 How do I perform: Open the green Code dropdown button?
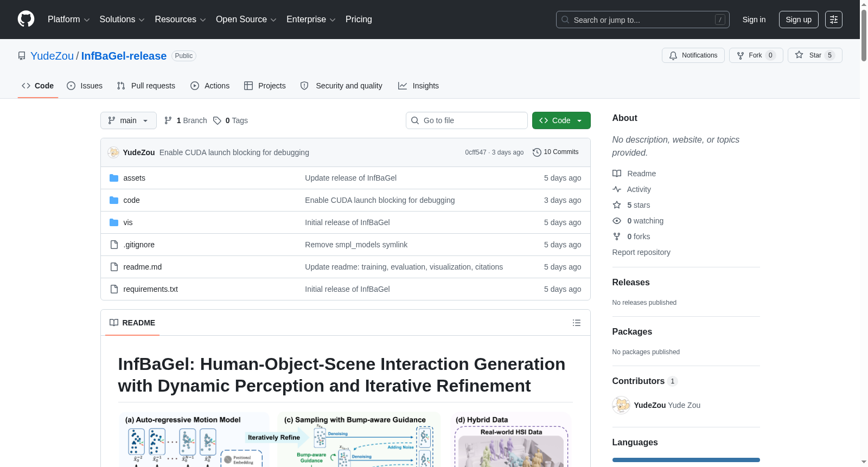tap(561, 120)
